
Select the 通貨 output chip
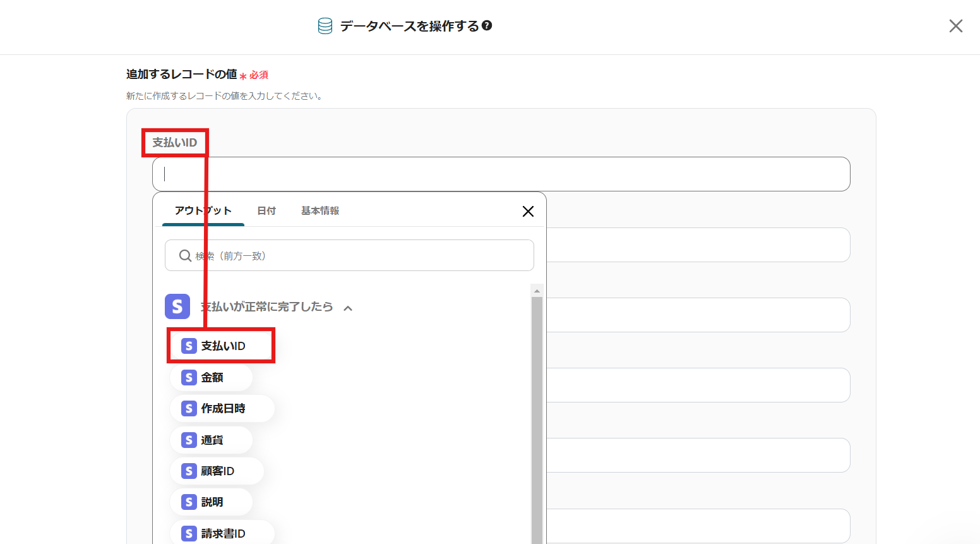pos(212,440)
